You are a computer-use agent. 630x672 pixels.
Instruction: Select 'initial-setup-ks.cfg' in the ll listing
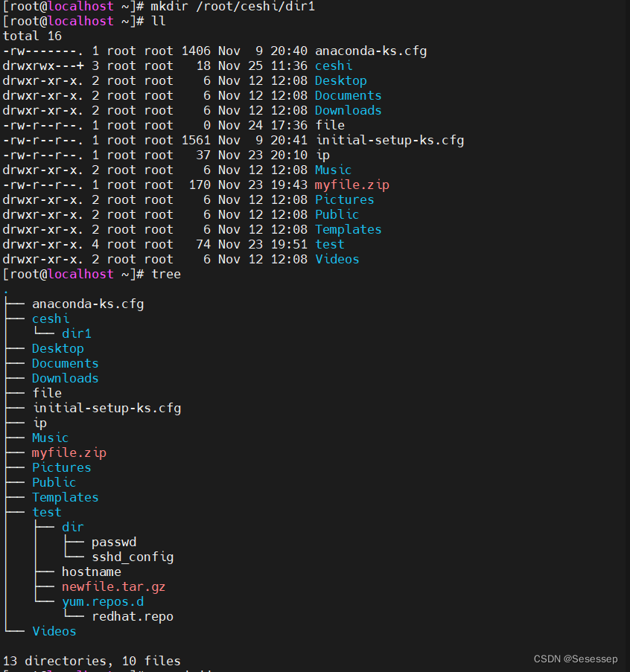click(389, 141)
